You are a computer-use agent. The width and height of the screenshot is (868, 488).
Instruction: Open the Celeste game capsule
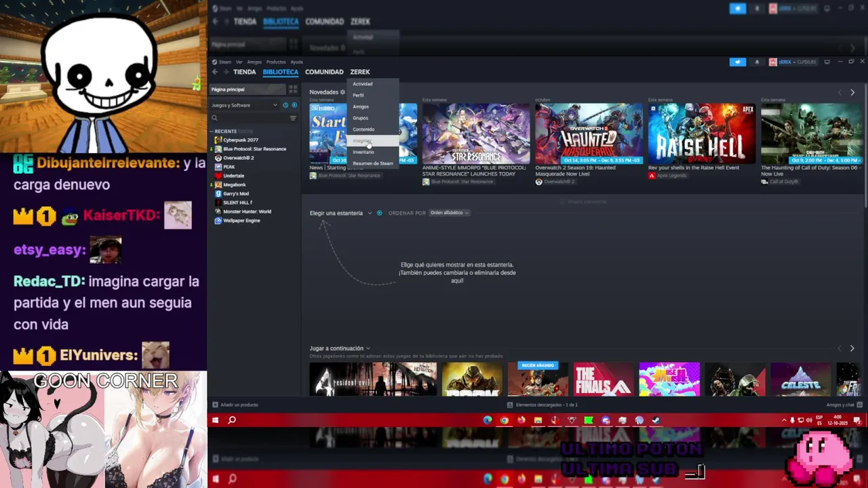tap(800, 379)
